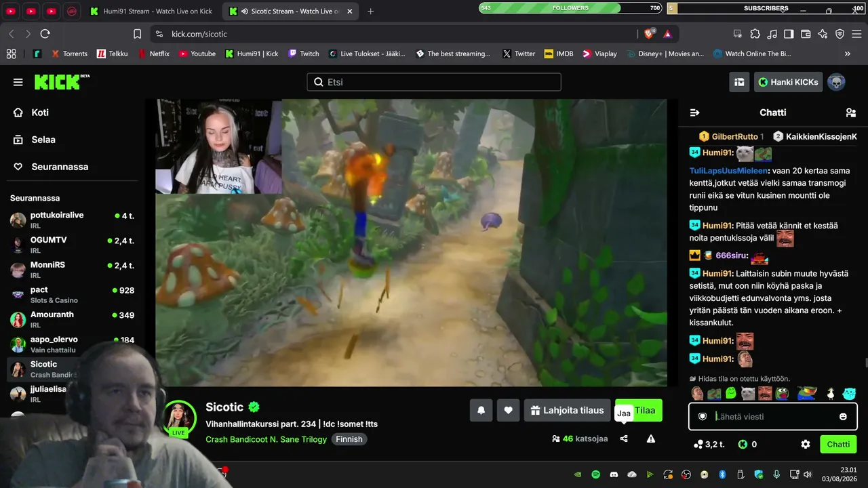This screenshot has height=488, width=868.
Task: Open the Kick dashboard panel icon
Action: 739,82
